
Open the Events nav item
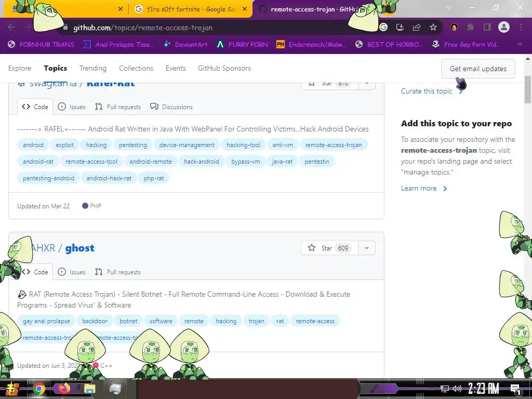coord(176,68)
